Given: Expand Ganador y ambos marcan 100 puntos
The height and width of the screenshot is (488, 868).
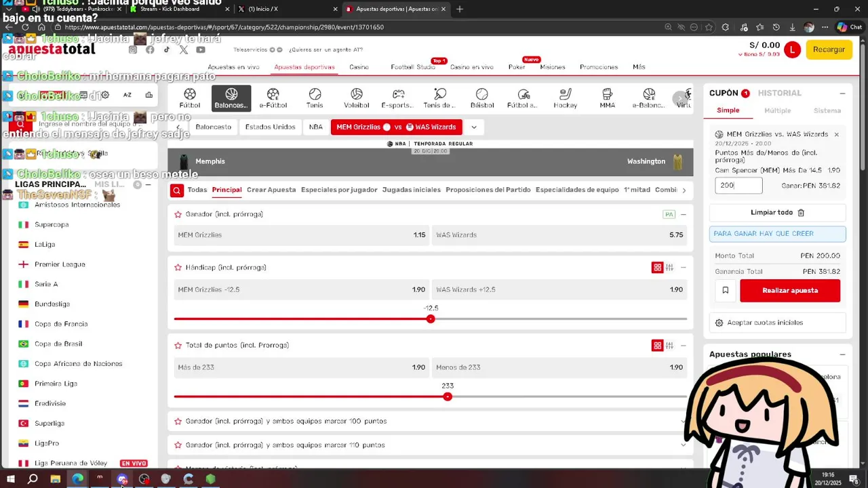Looking at the screenshot, I should [x=683, y=422].
